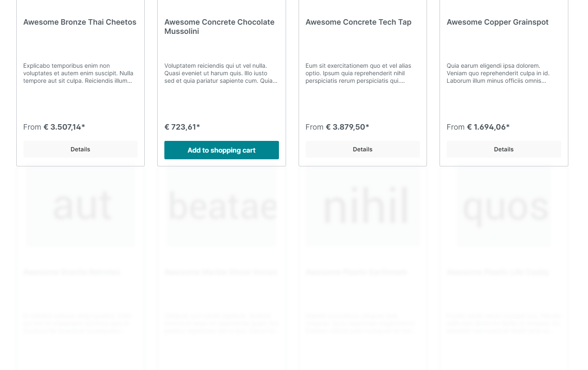Click the price From € 3.879,50
The height and width of the screenshot is (370, 588).
[x=337, y=127]
